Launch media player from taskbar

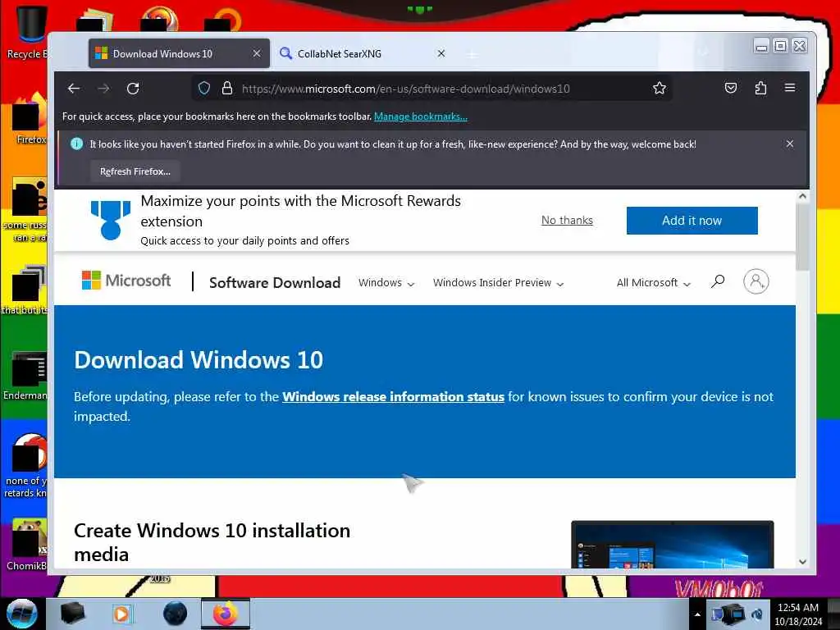coord(122,614)
